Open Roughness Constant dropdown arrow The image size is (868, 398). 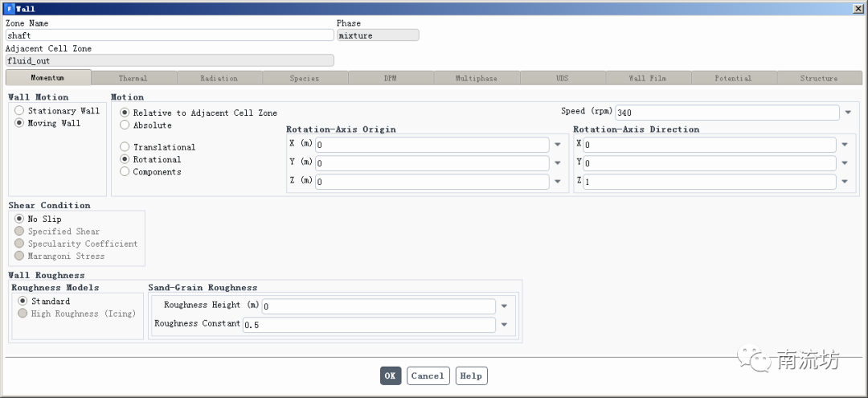tap(504, 324)
